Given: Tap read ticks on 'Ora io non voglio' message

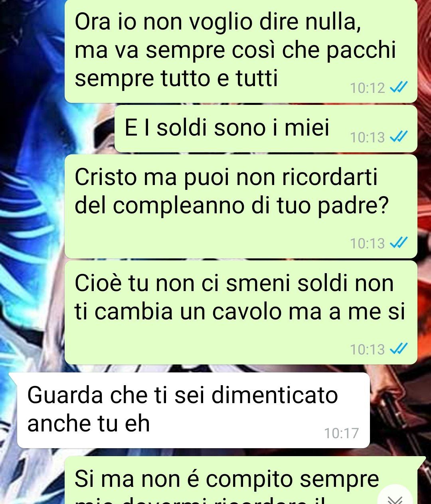Looking at the screenshot, I should point(399,88).
